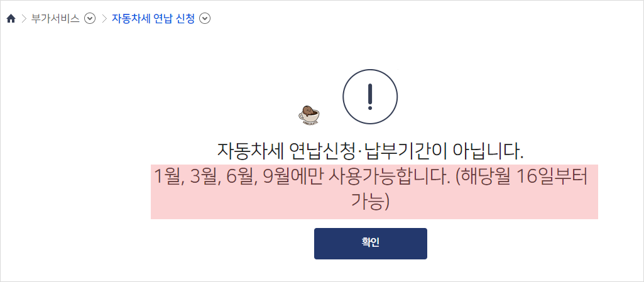Click the arrow separator before 자동차세 연납 신청
Viewport: 644px width, 282px height.
(104, 19)
